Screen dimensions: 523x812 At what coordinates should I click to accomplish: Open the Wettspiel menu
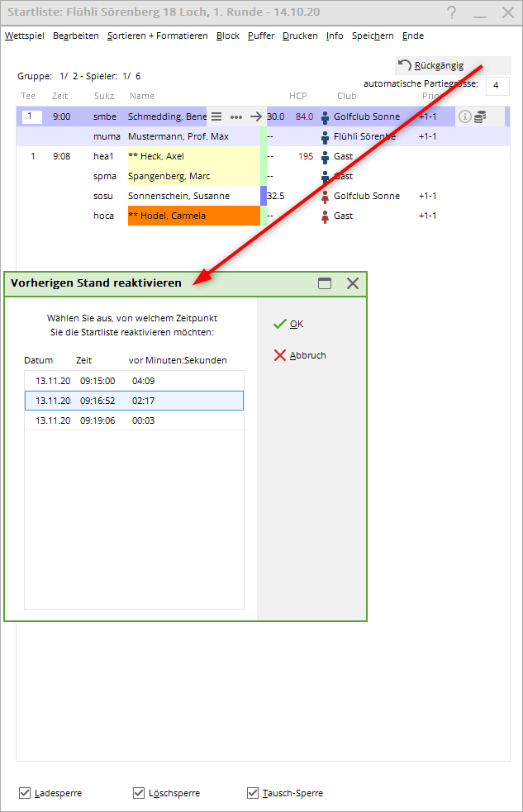click(x=24, y=36)
